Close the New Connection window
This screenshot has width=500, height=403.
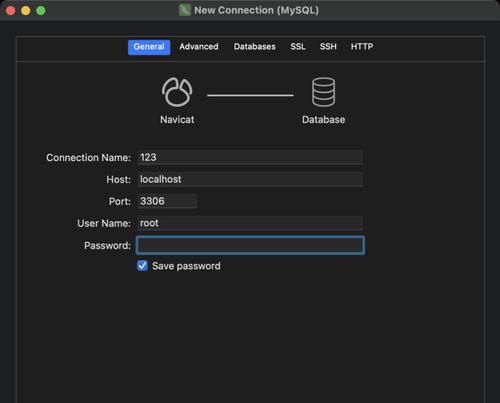pos(11,11)
